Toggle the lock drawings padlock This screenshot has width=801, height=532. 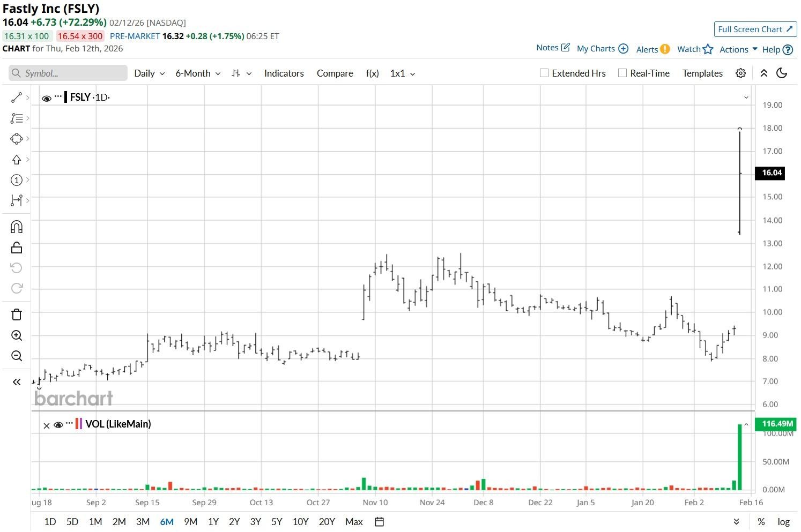17,248
